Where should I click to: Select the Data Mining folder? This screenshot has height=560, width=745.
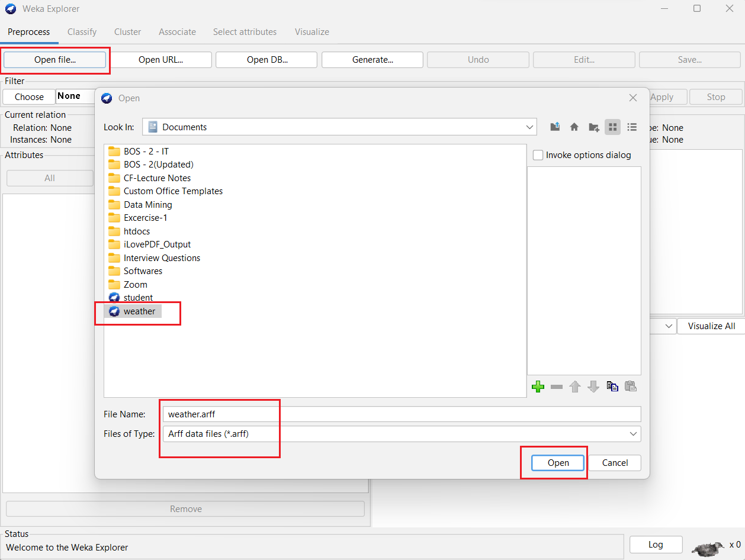coord(140,205)
